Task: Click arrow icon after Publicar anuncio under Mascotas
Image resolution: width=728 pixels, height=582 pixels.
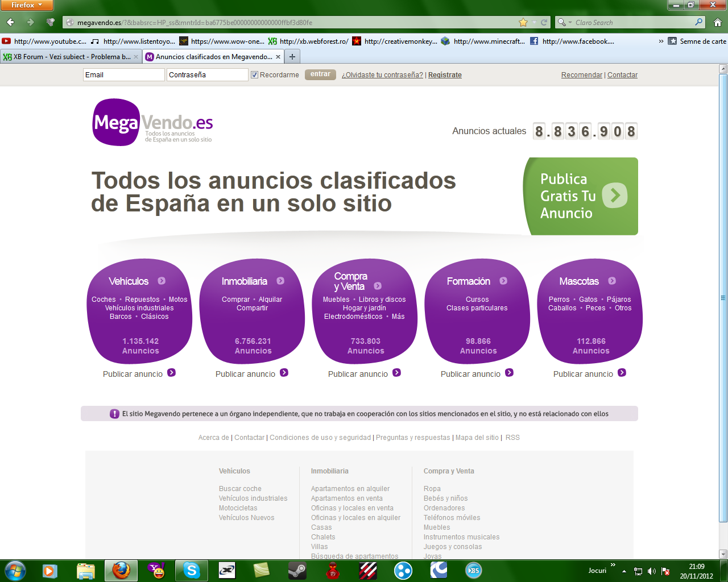Action: [622, 373]
